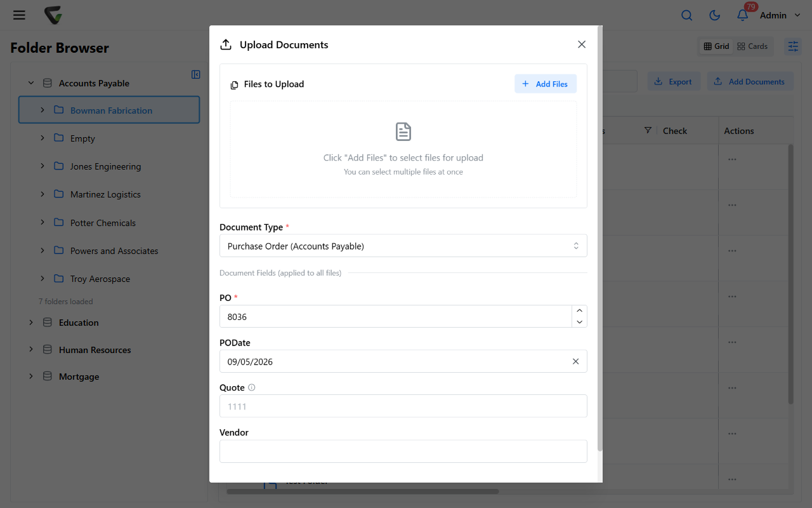Switch to the Cards view
This screenshot has width=812, height=508.
pyautogui.click(x=752, y=46)
